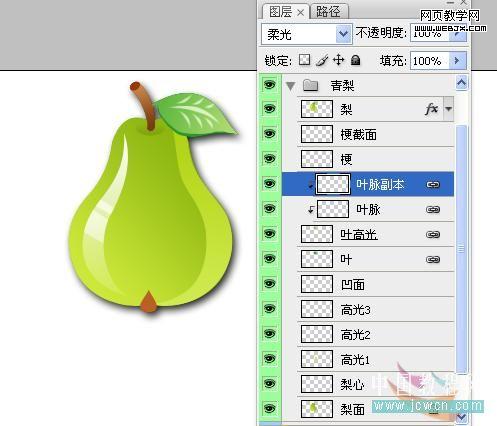Screen dimensions: 497x426
Task: Select the layer named 高光1
Action: point(355,359)
